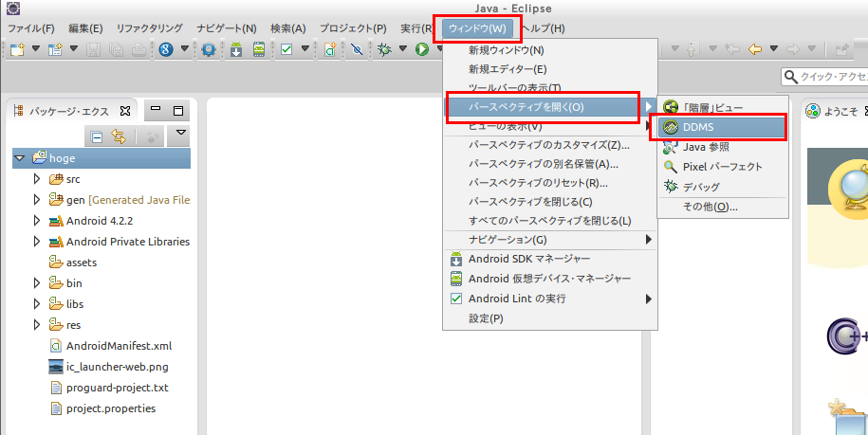Close the Package Explorer tab
The width and height of the screenshot is (868, 435).
[125, 111]
